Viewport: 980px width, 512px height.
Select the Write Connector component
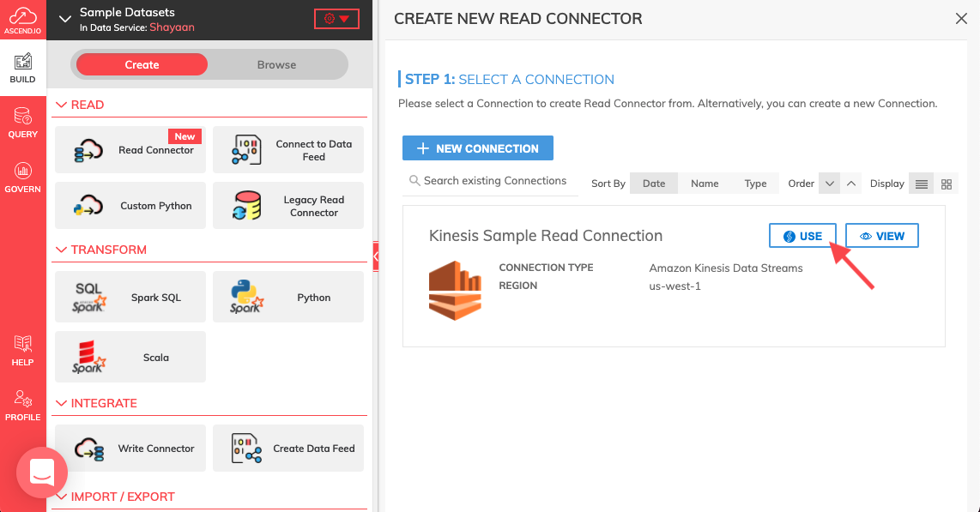(x=130, y=449)
